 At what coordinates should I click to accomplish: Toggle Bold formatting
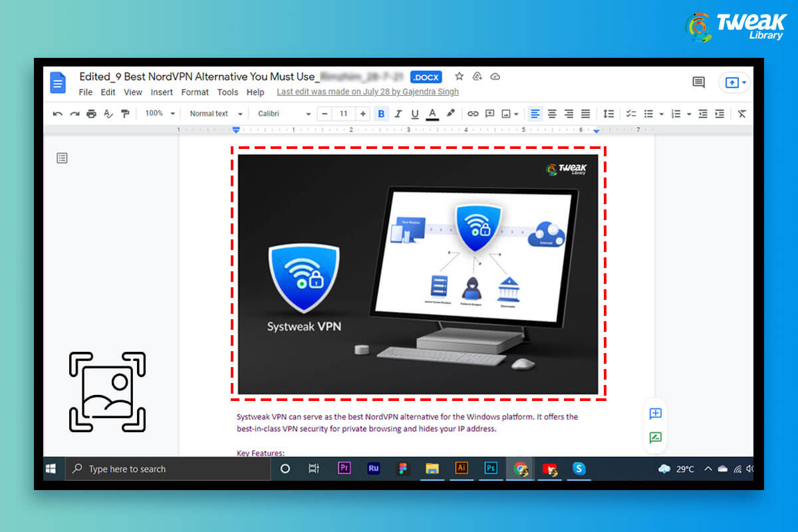381,114
